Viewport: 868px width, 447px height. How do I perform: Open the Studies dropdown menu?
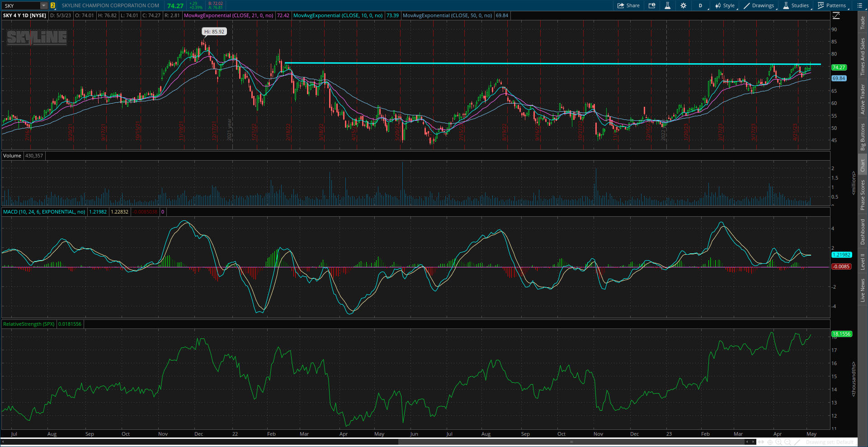(796, 5)
